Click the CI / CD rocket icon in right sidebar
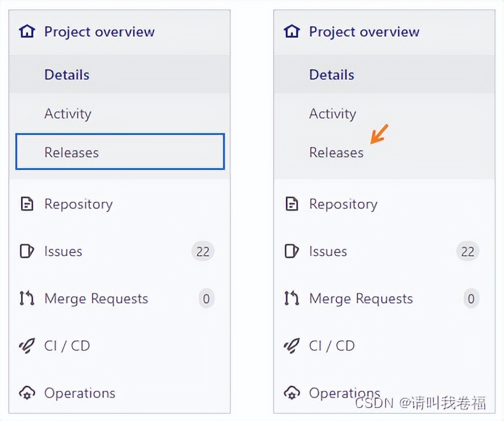 (x=292, y=346)
